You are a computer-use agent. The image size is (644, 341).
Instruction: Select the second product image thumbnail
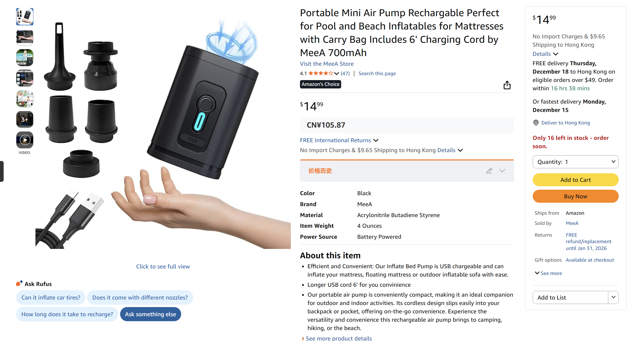pyautogui.click(x=25, y=37)
